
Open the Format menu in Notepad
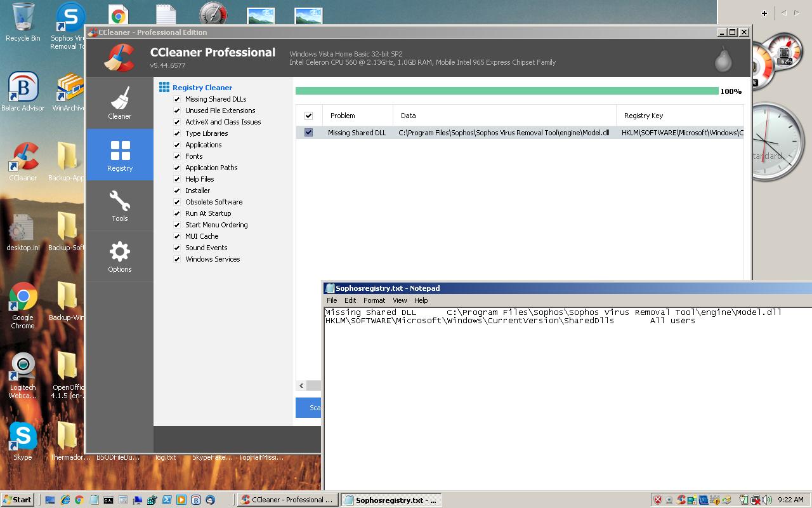[x=374, y=300]
